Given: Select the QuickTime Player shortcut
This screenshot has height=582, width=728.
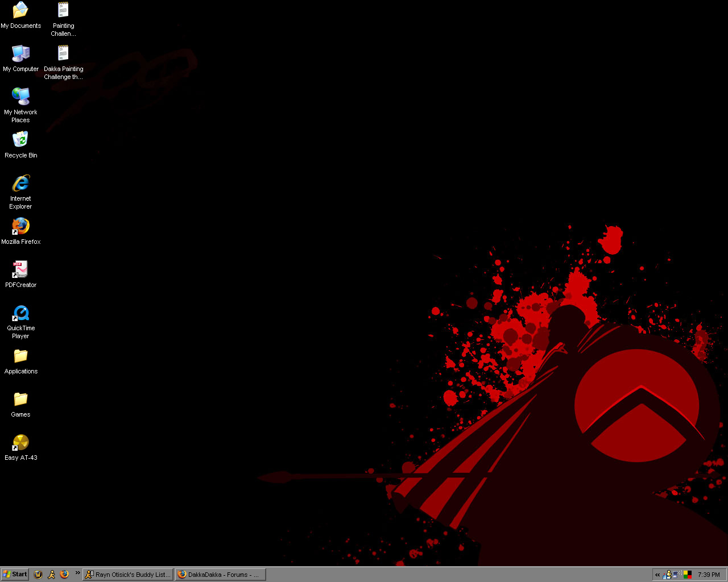Looking at the screenshot, I should point(20,322).
